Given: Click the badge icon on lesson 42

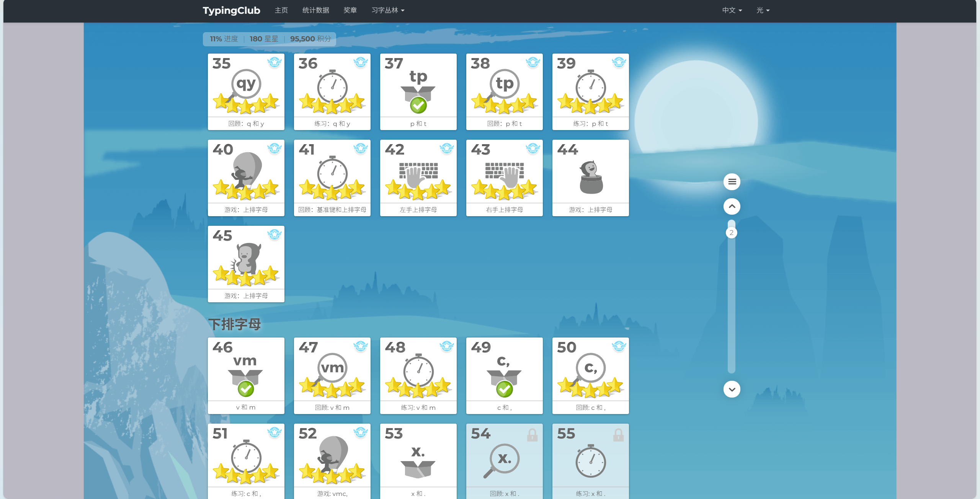Looking at the screenshot, I should 447,148.
